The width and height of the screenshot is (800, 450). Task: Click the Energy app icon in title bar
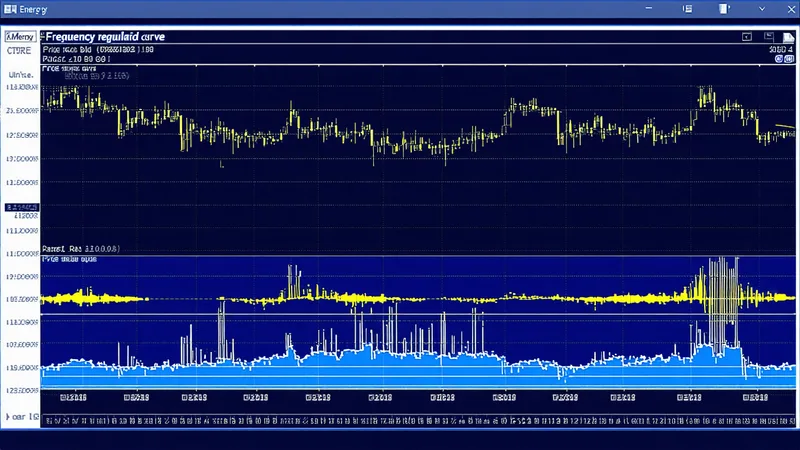(x=10, y=9)
